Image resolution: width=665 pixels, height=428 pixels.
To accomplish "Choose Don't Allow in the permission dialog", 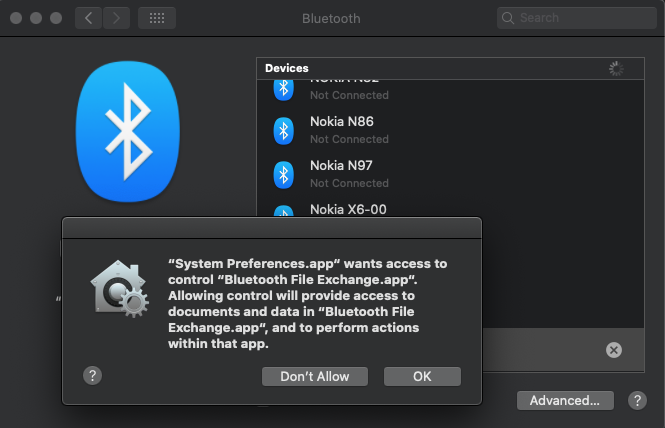I will [315, 376].
